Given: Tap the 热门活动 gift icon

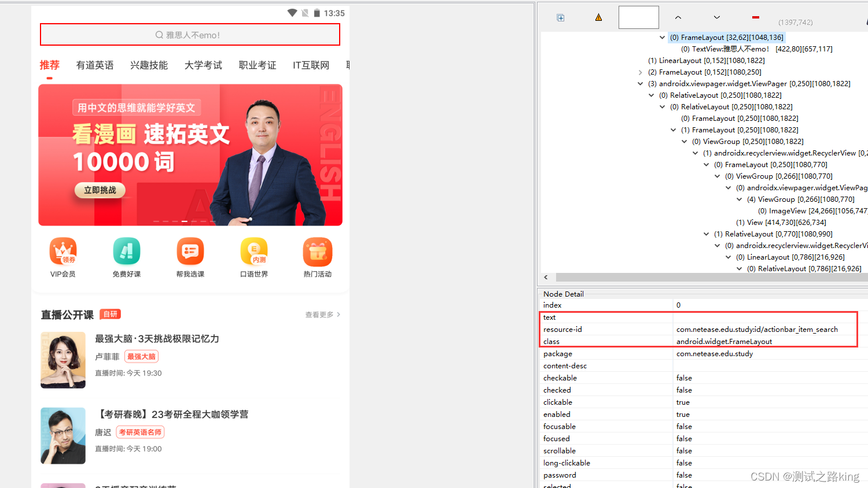Looking at the screenshot, I should pos(318,251).
